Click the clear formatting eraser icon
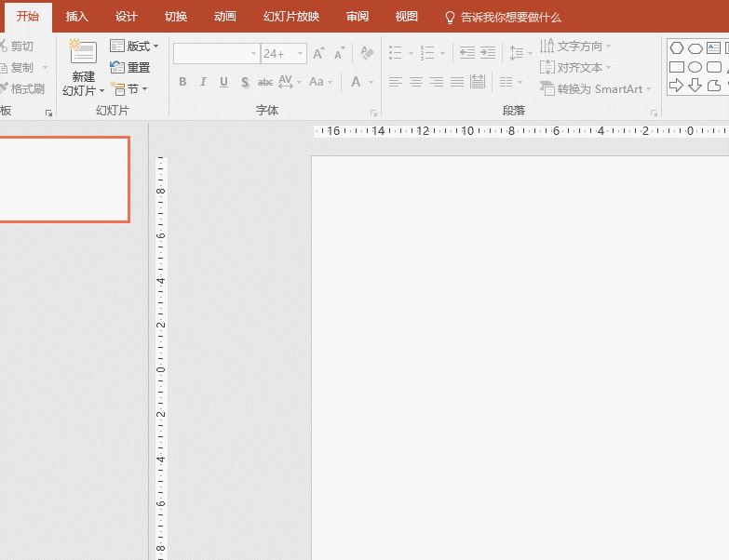Screen dimensions: 729x560 click(x=366, y=54)
